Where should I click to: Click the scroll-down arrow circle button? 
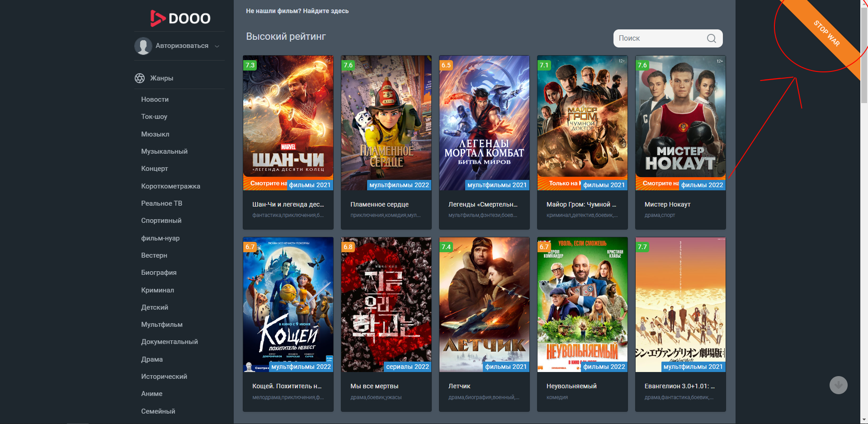838,385
